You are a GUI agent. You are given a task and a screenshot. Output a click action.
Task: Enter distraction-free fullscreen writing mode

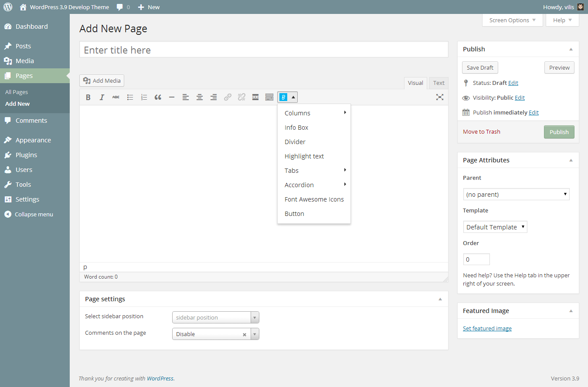440,98
